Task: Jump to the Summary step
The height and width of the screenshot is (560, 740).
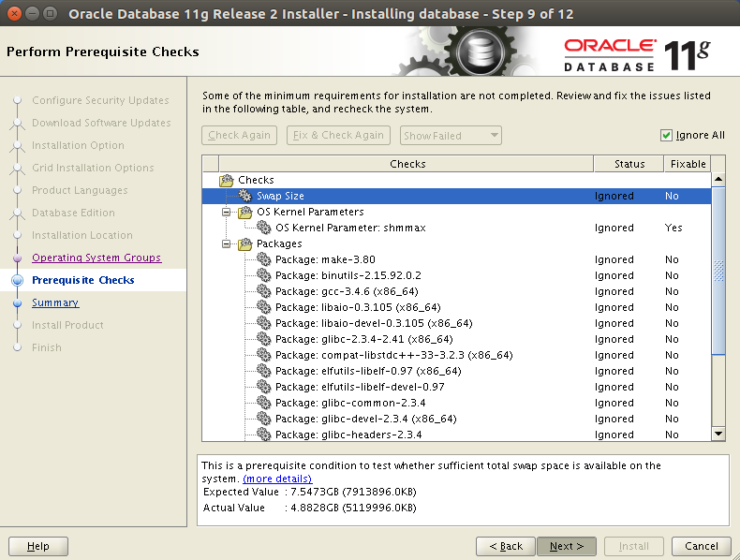Action: 55,302
